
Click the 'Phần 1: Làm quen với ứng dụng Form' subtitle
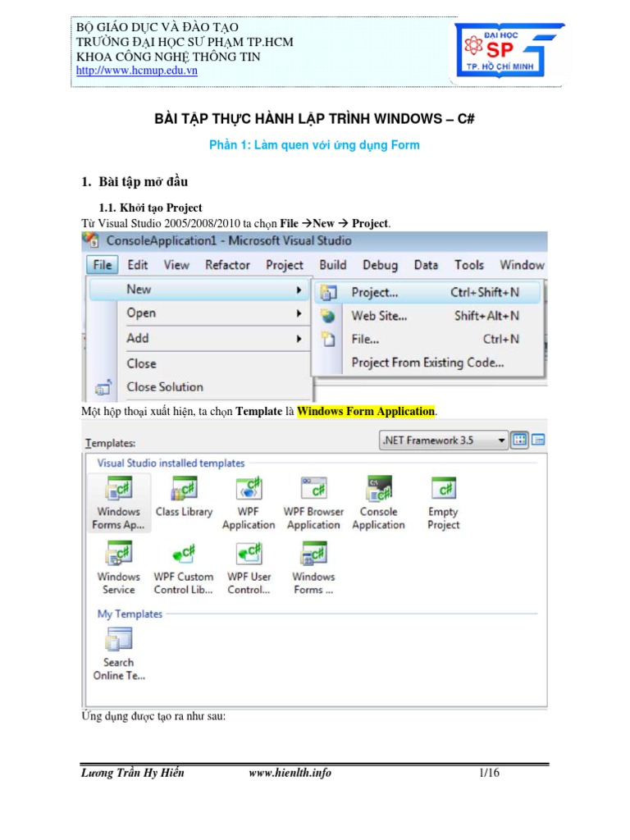tap(314, 145)
